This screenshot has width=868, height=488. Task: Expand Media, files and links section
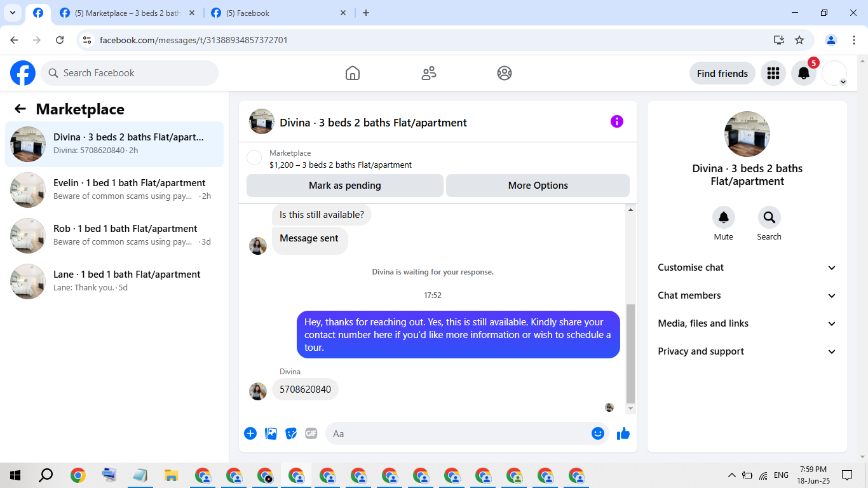coord(747,323)
